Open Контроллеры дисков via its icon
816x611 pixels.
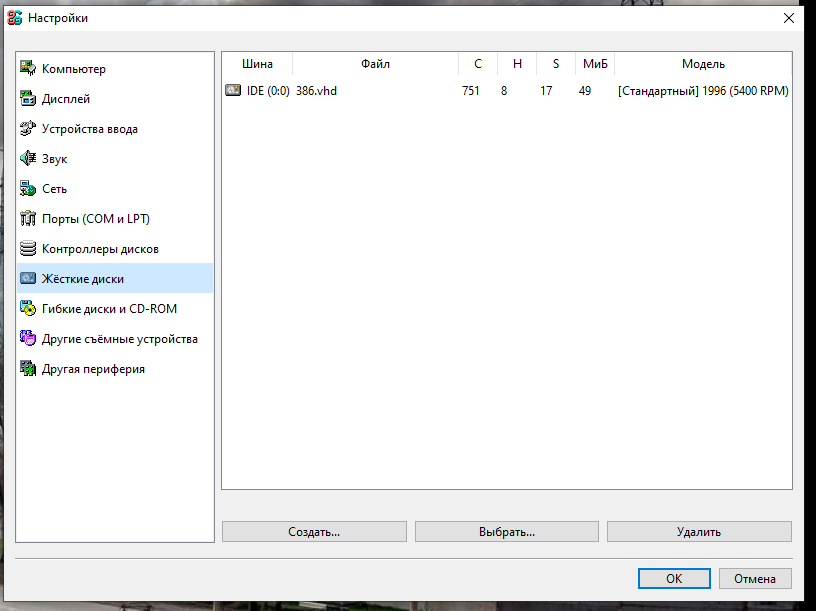coord(28,249)
